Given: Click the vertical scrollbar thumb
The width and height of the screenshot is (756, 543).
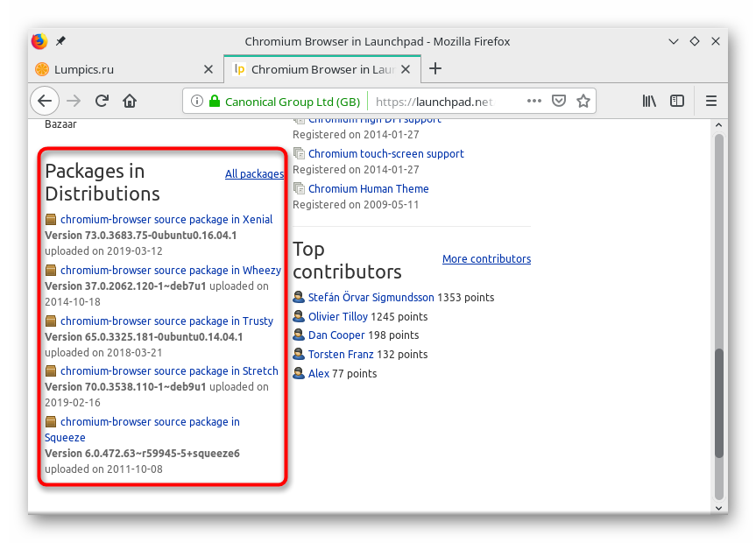Looking at the screenshot, I should click(719, 403).
